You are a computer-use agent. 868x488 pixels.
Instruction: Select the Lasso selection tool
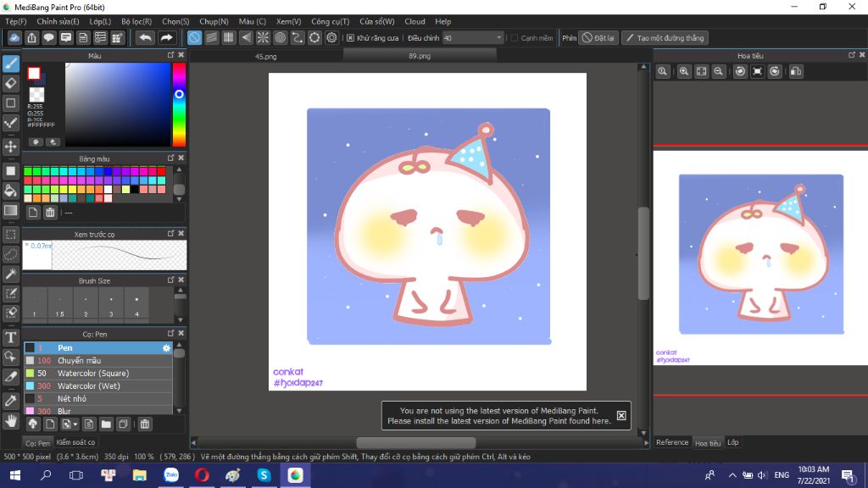[x=10, y=254]
